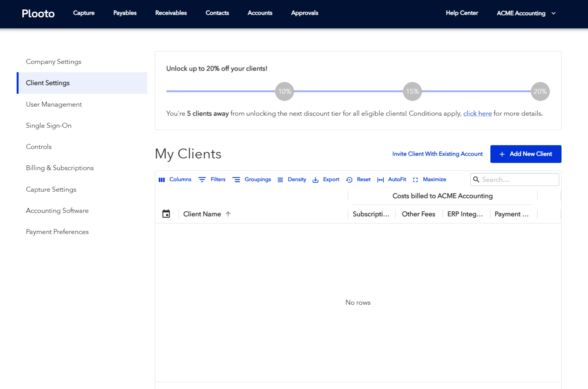Invite Client With Existing Account
Image resolution: width=588 pixels, height=389 pixels.
click(x=437, y=154)
